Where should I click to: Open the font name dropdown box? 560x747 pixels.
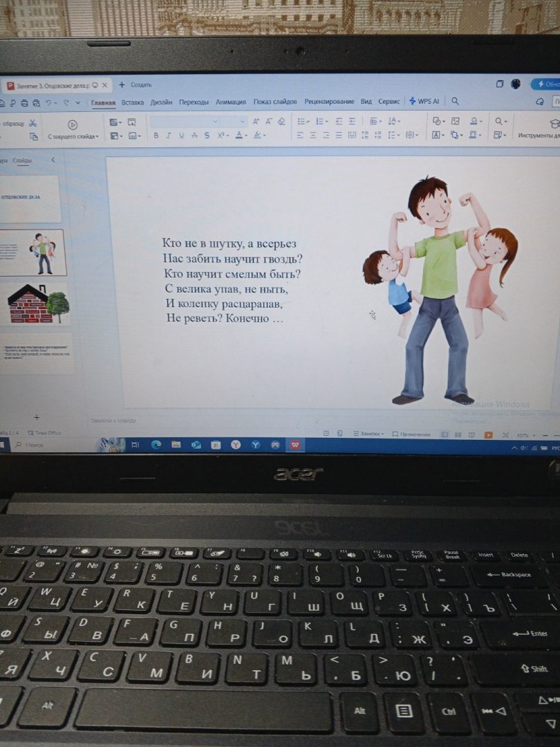[188, 121]
